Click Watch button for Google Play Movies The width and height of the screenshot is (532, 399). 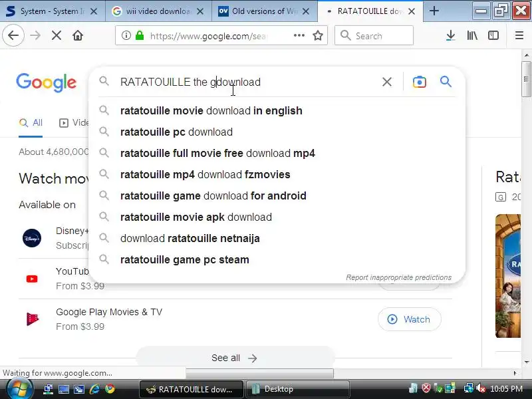click(x=409, y=319)
